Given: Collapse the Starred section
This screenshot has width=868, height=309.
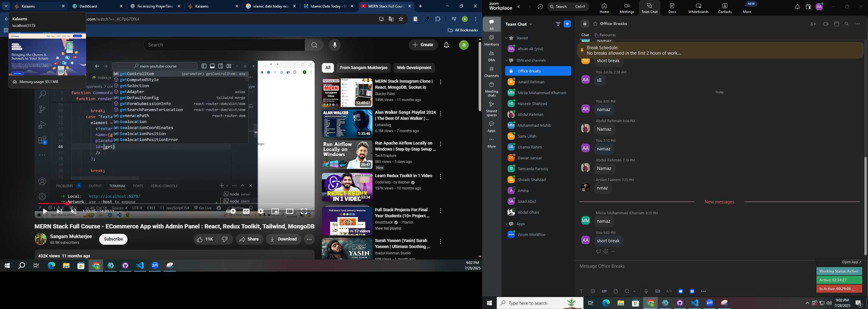Looking at the screenshot, I should 506,38.
